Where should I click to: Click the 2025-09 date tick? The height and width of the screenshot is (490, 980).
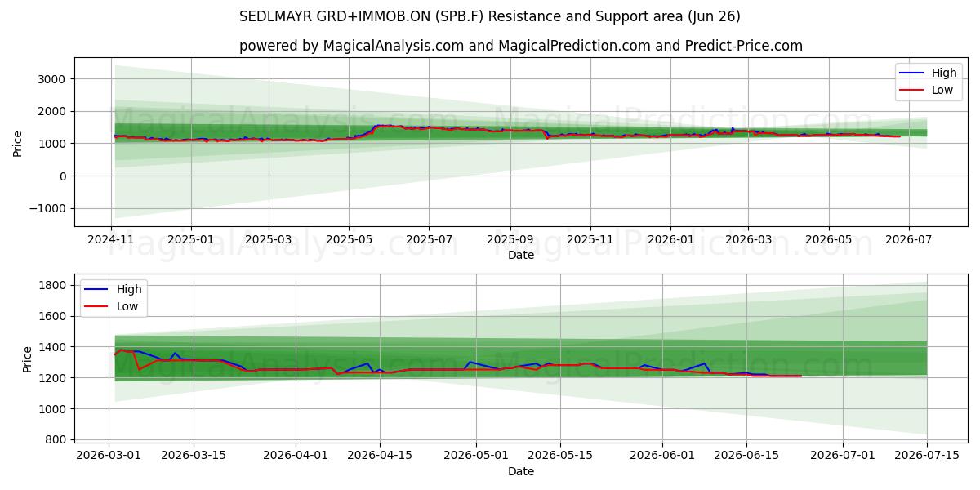point(510,239)
